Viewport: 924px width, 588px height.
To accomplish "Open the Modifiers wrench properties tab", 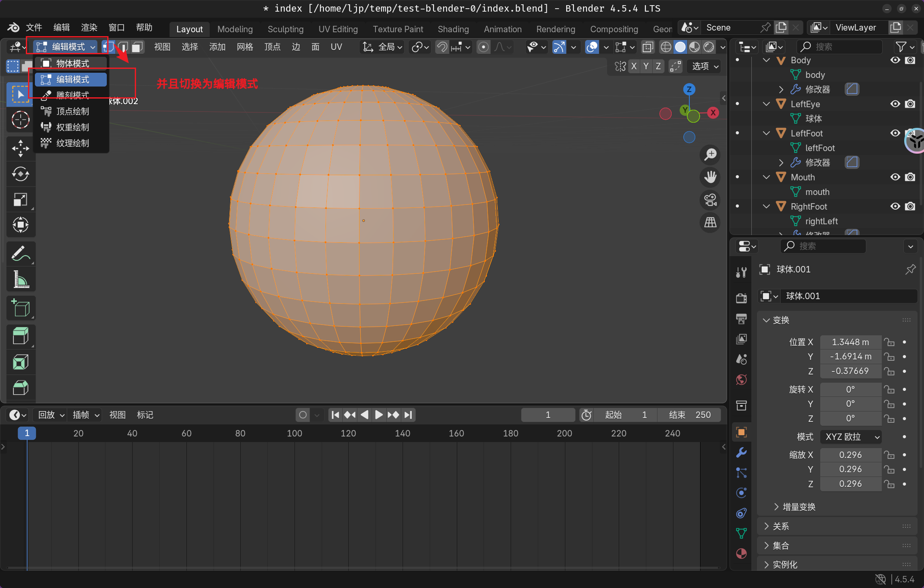I will coord(741,452).
